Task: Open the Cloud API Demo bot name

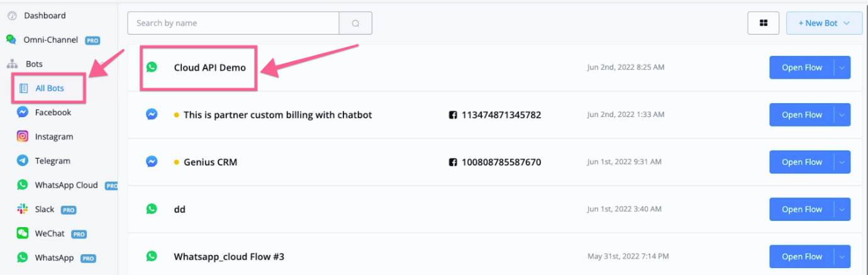Action: pos(210,67)
